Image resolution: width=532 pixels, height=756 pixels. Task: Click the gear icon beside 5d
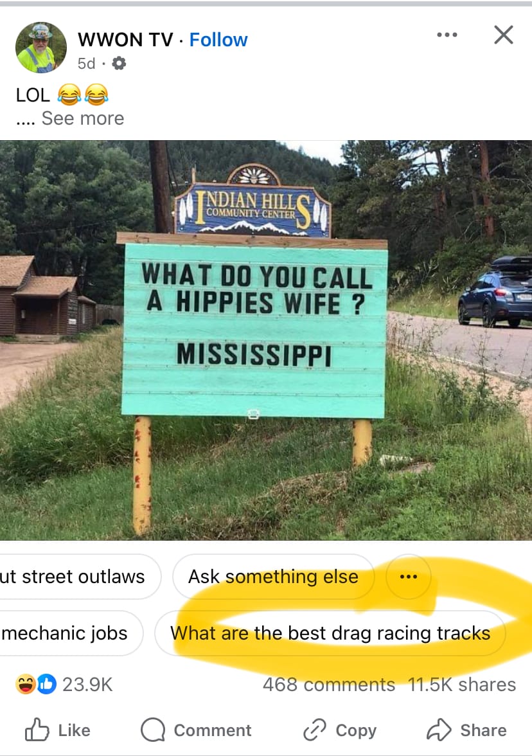tap(118, 63)
